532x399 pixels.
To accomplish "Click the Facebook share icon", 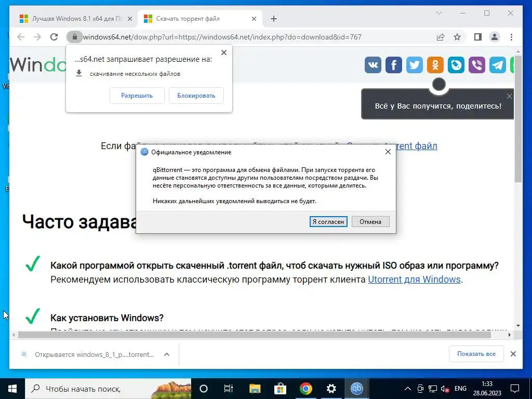I will (394, 65).
